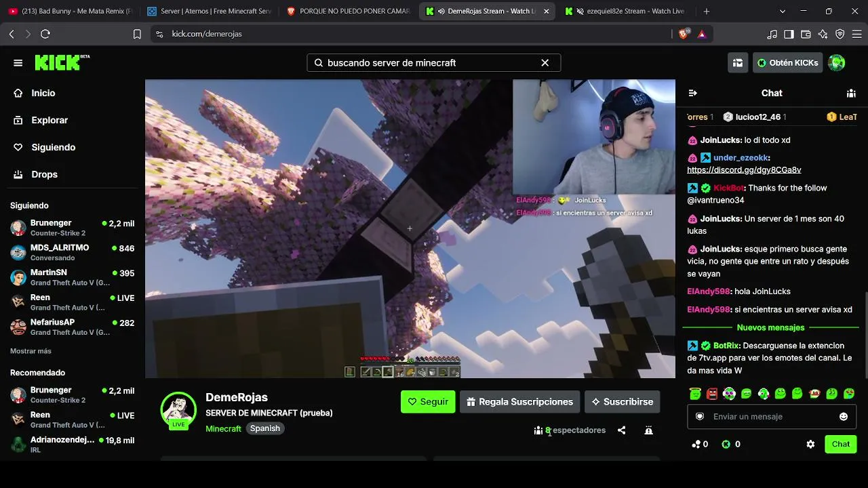Collapse the chat panel with the arrow icon

(692, 93)
